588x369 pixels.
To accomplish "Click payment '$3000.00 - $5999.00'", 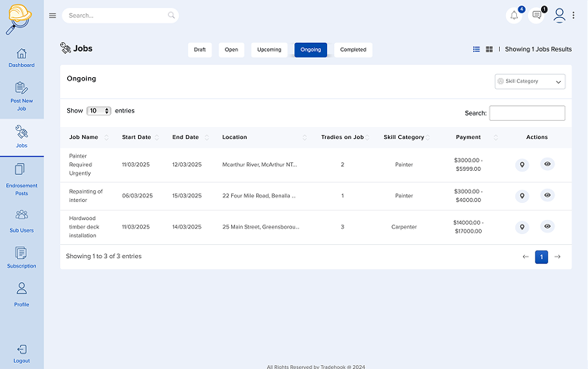I will coord(469,165).
